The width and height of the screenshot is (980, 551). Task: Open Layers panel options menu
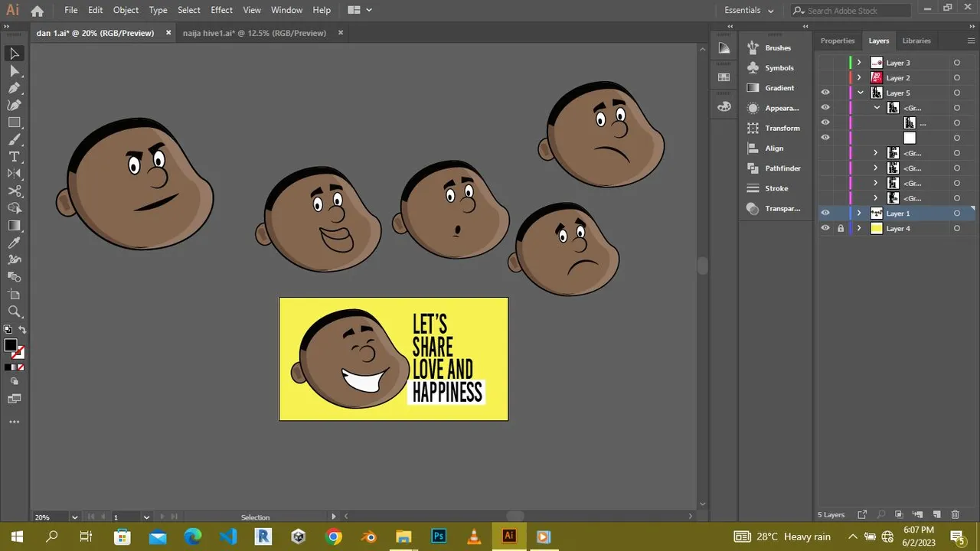[972, 41]
